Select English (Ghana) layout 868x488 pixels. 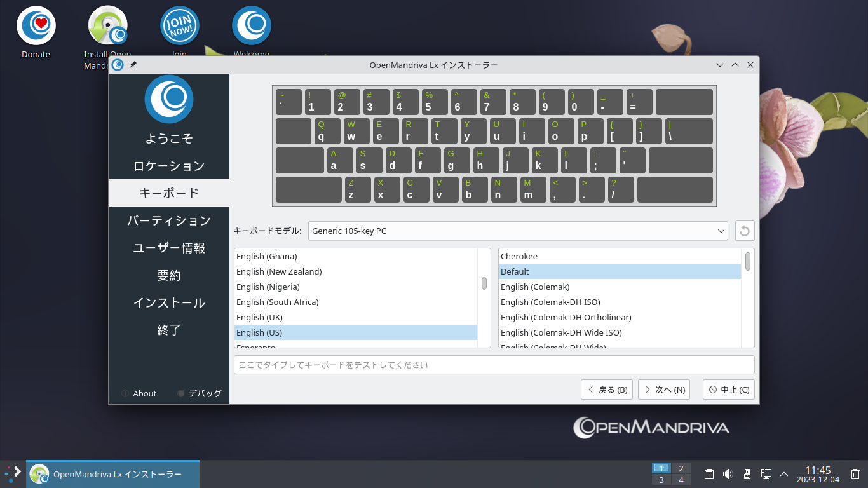click(356, 256)
